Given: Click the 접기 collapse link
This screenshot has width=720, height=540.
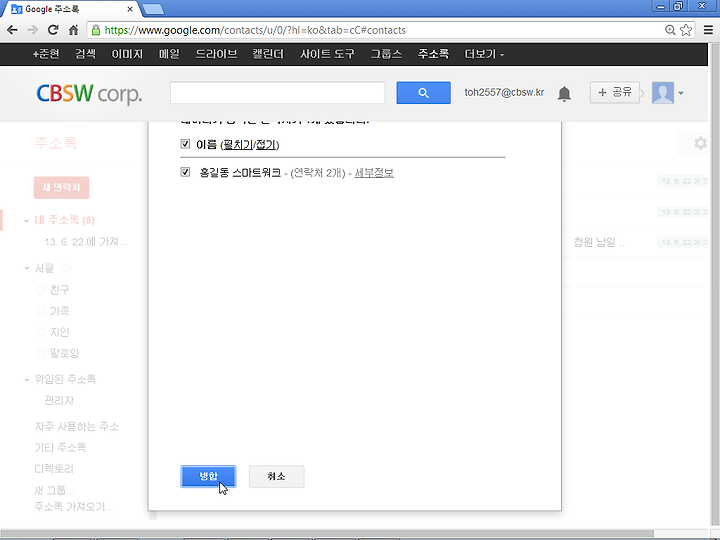Looking at the screenshot, I should [x=265, y=145].
